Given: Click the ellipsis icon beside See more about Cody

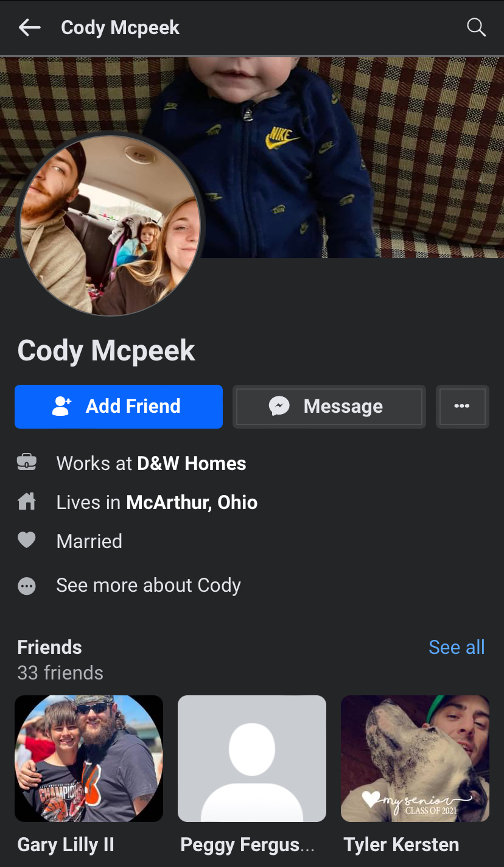Looking at the screenshot, I should pos(27,586).
